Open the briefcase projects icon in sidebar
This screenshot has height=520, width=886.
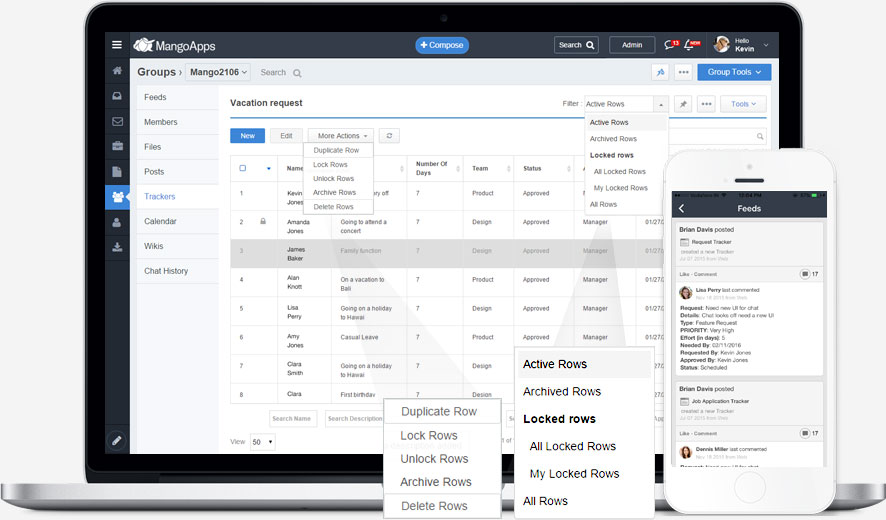point(117,146)
